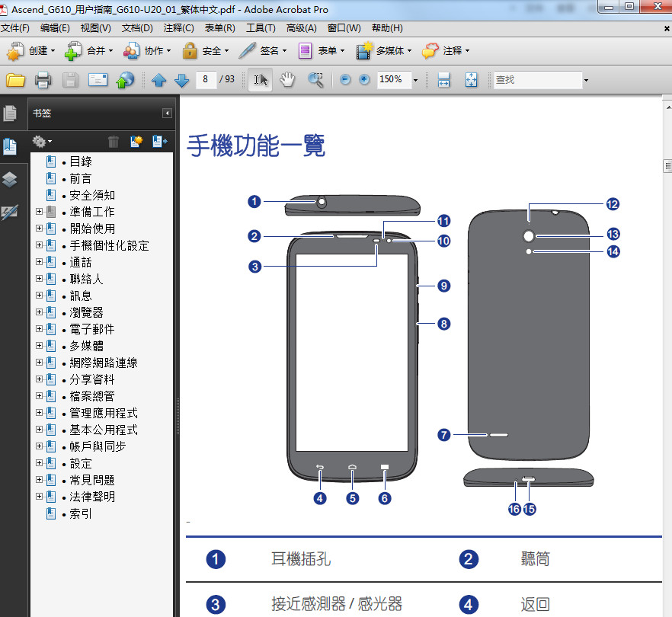The width and height of the screenshot is (672, 617).
Task: Click the zoom in plus button
Action: [x=364, y=80]
